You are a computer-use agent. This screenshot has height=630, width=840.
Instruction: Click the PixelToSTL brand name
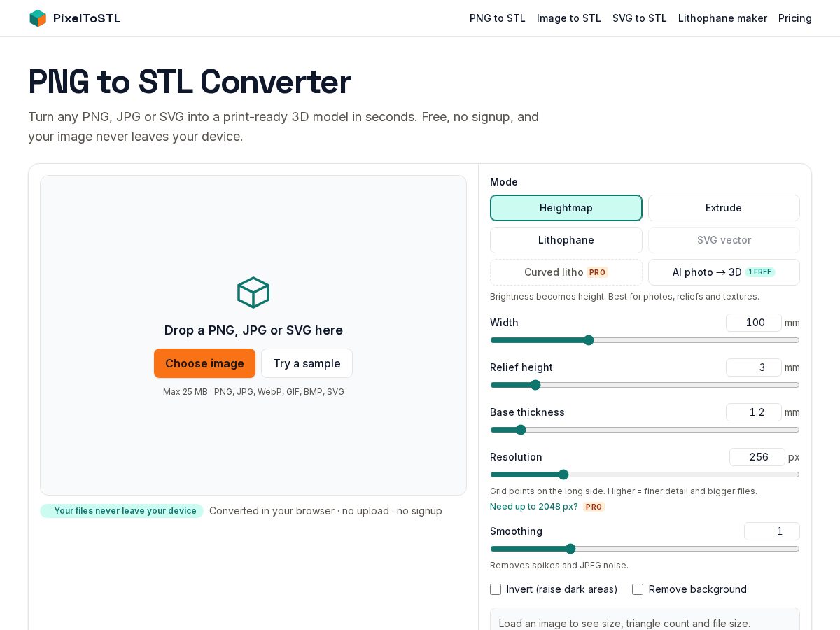point(87,18)
